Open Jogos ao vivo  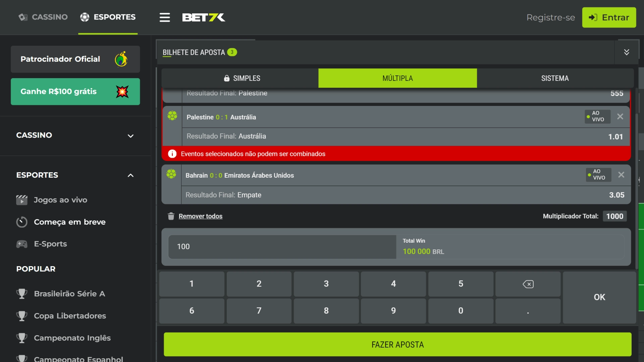(x=60, y=200)
